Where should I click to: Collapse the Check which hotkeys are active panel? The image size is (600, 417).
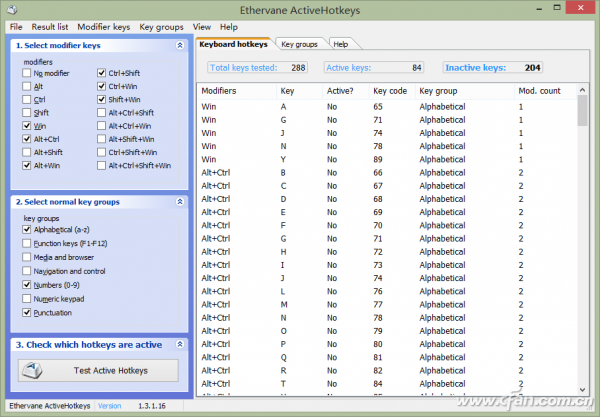coord(179,344)
